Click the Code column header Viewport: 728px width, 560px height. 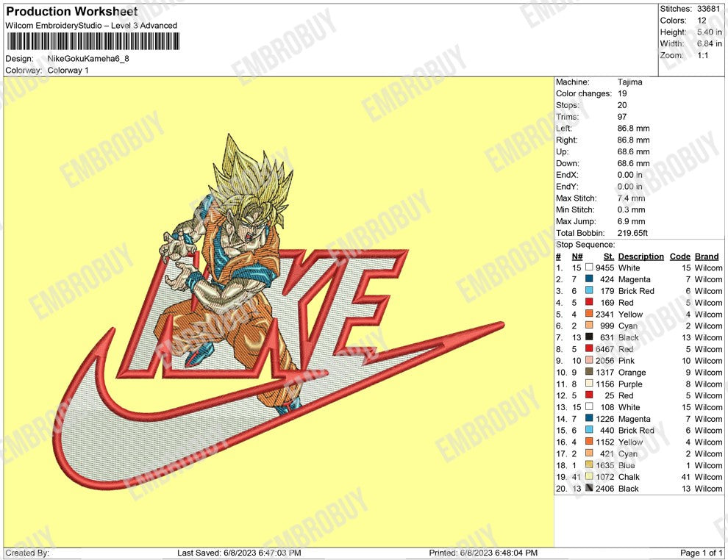(679, 256)
